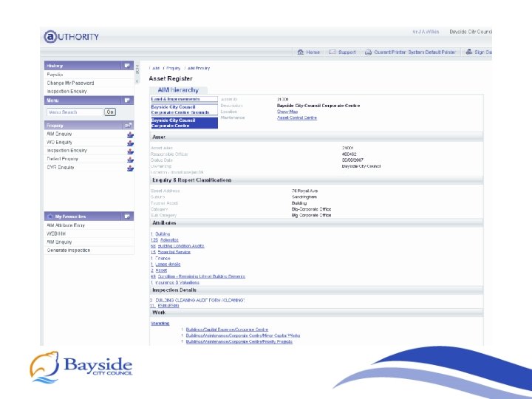Click AIM Enquiry in the breadcrumb
The height and width of the screenshot is (399, 532).
point(199,68)
